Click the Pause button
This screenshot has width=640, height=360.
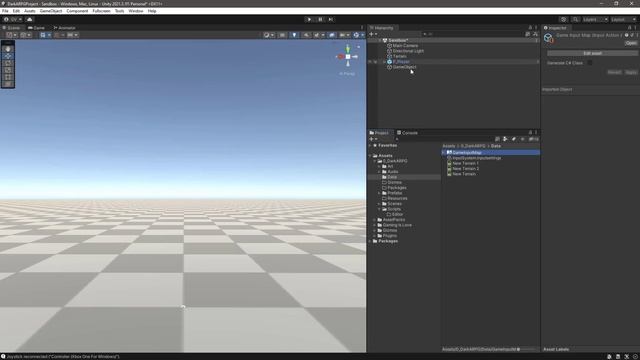[x=320, y=19]
